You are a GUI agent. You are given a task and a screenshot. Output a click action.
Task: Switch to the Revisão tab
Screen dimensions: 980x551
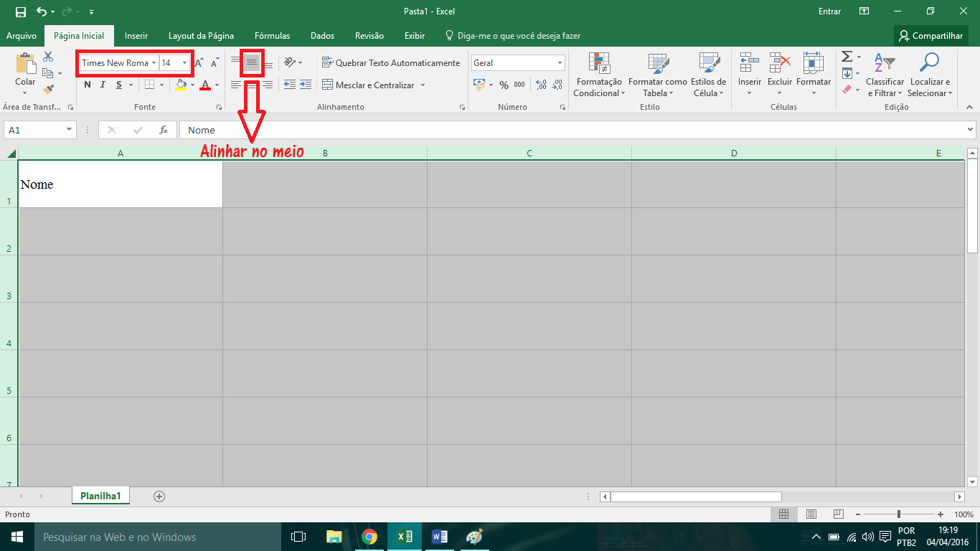click(369, 35)
